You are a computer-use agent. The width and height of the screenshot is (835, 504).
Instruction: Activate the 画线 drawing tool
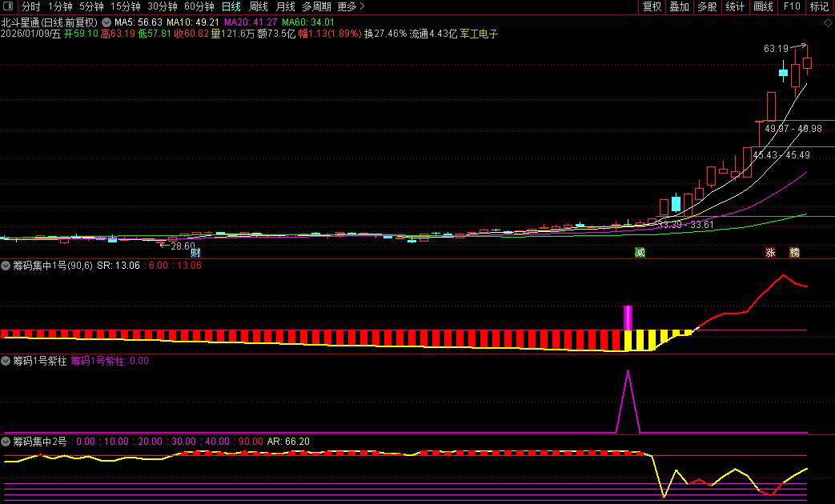coord(763,6)
